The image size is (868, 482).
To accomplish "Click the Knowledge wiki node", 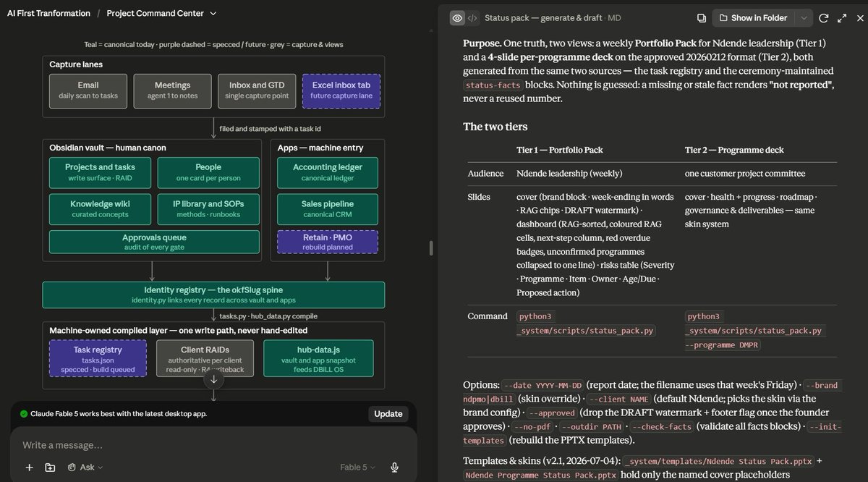I will tap(101, 208).
